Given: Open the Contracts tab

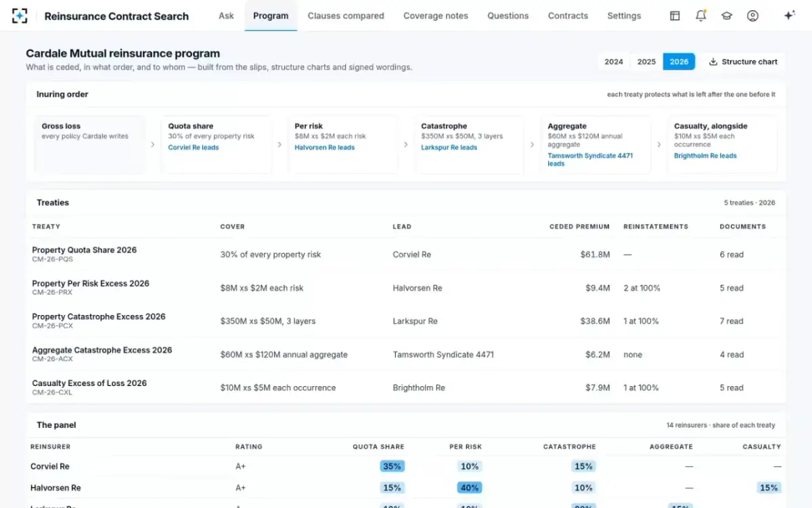Looking at the screenshot, I should [568, 16].
